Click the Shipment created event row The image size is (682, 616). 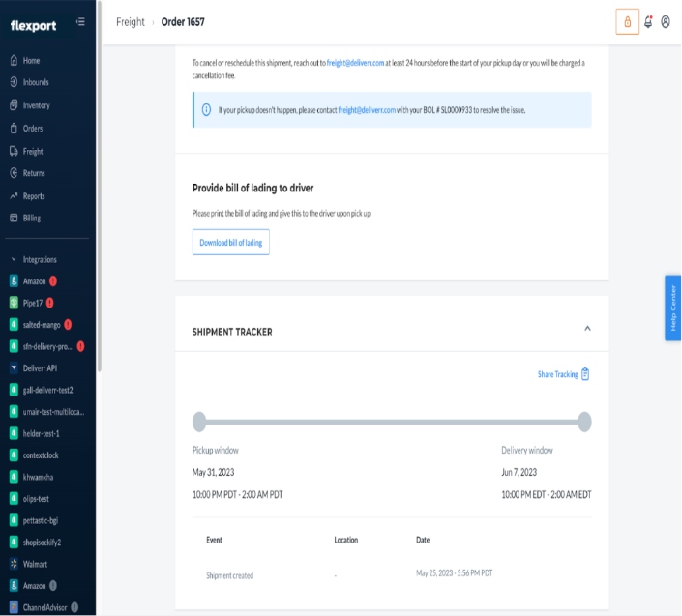(392, 574)
